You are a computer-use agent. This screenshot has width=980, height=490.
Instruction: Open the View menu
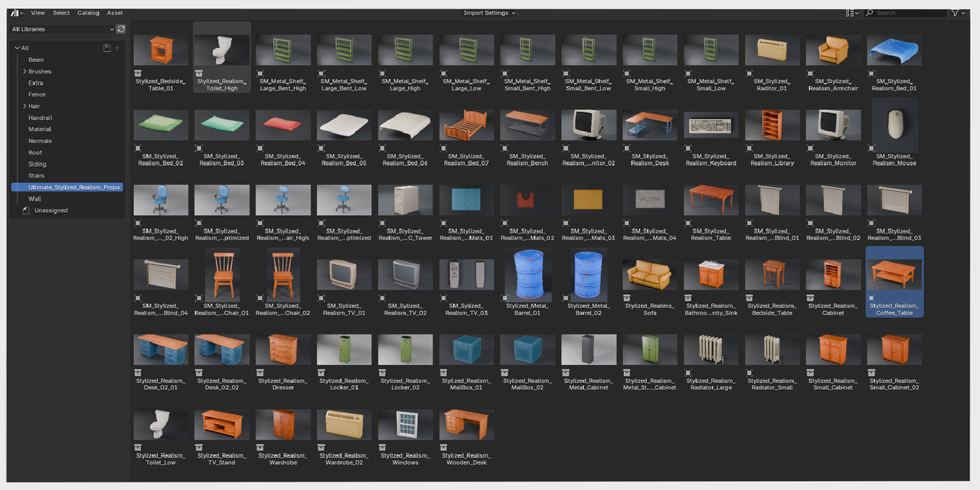click(38, 13)
